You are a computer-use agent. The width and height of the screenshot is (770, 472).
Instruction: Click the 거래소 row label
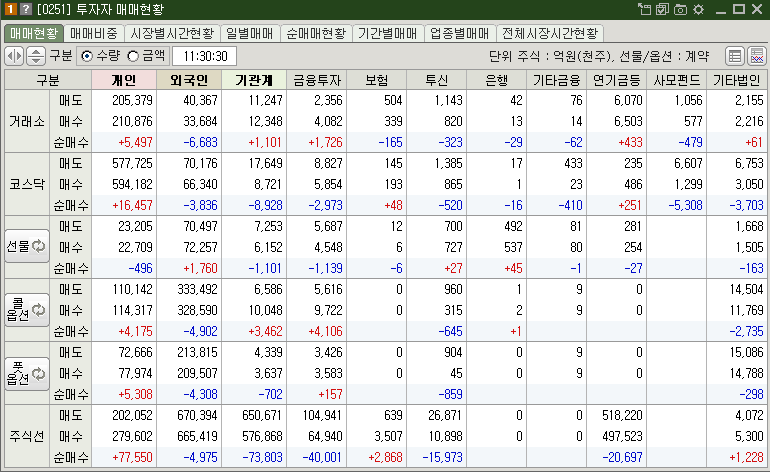[x=27, y=121]
